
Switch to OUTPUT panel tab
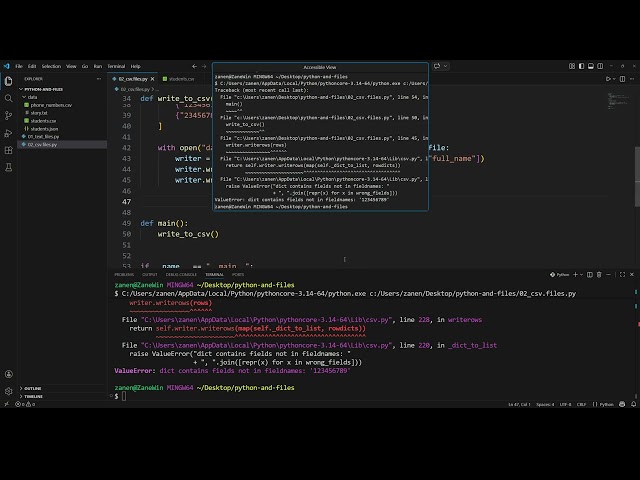(149, 275)
